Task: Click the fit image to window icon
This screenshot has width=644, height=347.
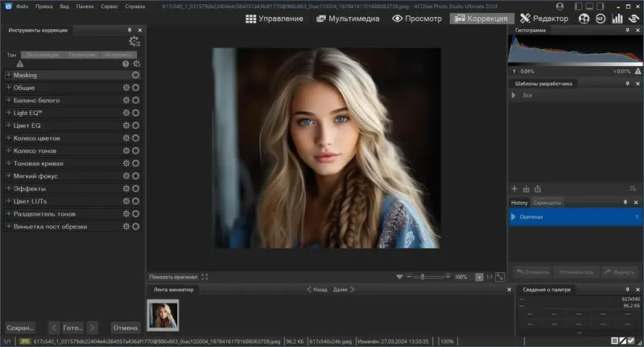Action: tap(500, 277)
